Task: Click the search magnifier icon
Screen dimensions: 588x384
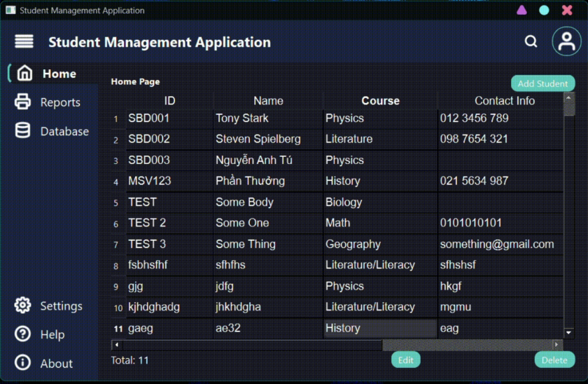Action: pyautogui.click(x=531, y=41)
